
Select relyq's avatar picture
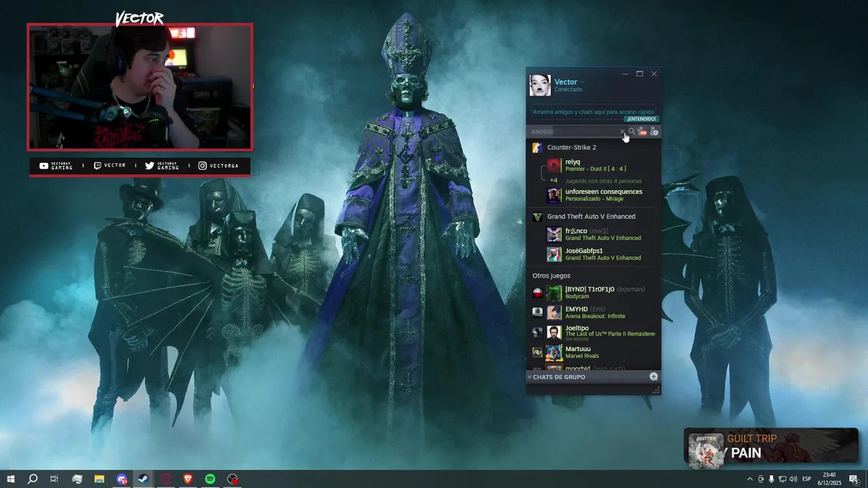click(x=554, y=165)
